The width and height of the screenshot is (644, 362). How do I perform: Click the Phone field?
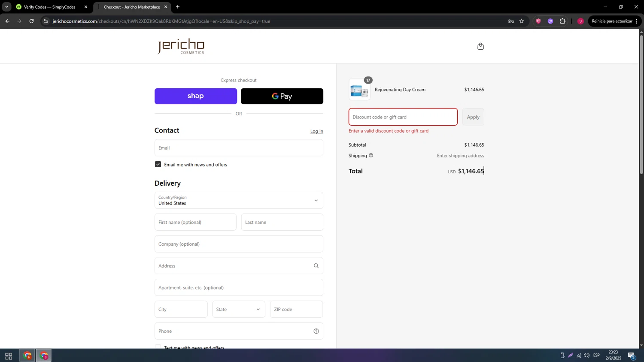(239, 331)
